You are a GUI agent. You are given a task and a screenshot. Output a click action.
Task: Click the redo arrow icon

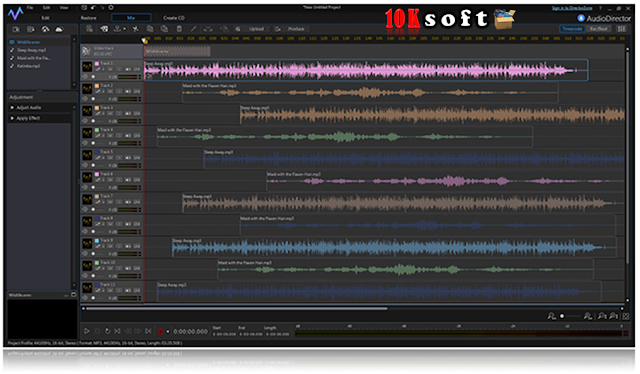click(102, 8)
